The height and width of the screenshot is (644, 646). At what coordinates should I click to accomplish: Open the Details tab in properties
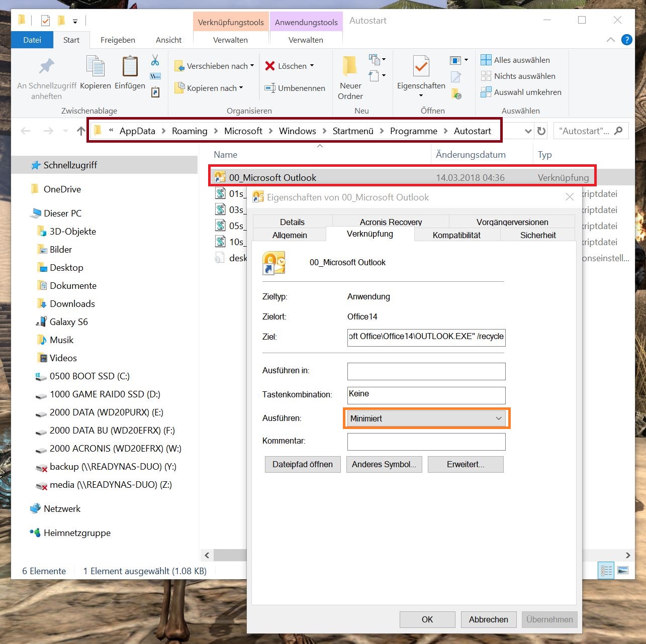[292, 222]
